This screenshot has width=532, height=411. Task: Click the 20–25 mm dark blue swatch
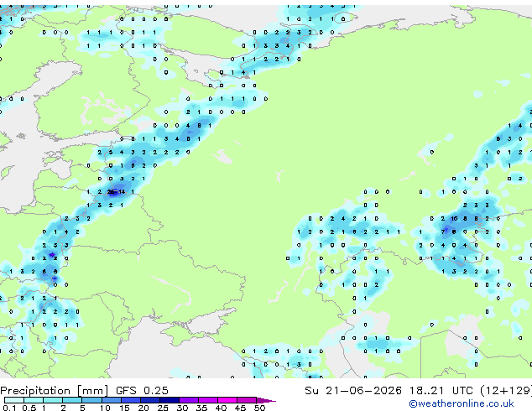[x=150, y=400]
